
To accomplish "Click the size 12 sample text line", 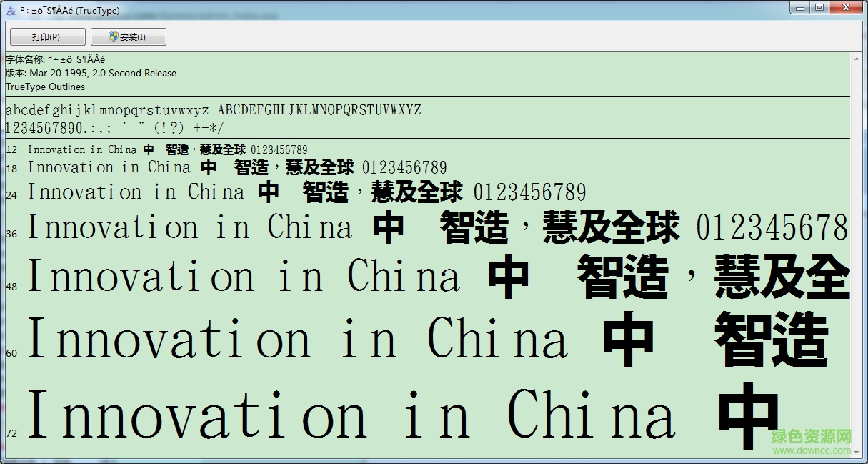I will (x=164, y=149).
